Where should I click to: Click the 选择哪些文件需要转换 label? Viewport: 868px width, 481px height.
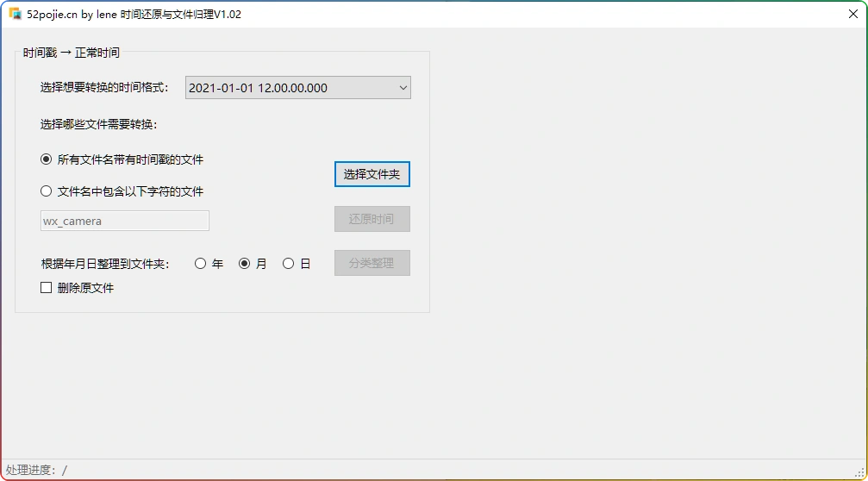[98, 124]
